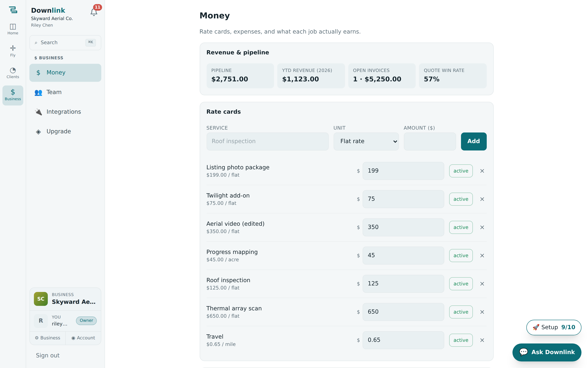
Task: Click the SC business avatar
Action: coord(41,299)
